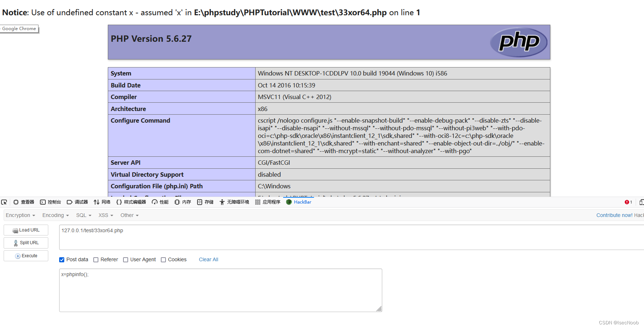The image size is (644, 328).
Task: Open the Inspector (查看器) devtools tab
Action: click(24, 202)
